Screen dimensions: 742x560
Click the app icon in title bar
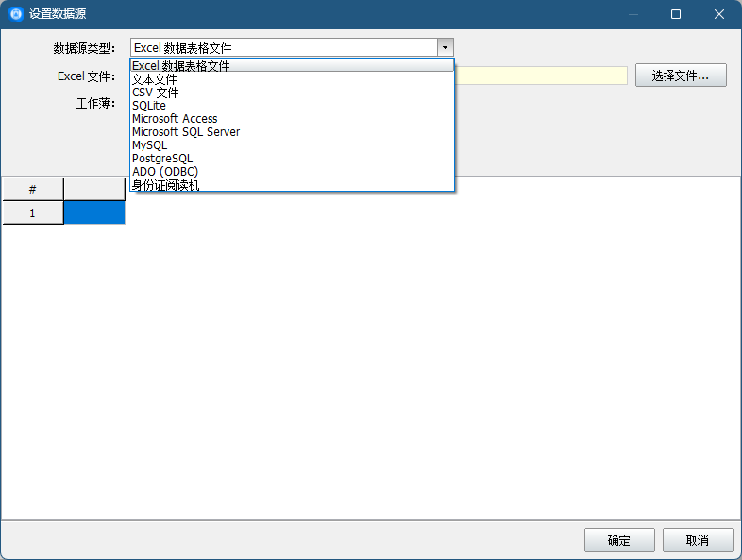(15, 14)
